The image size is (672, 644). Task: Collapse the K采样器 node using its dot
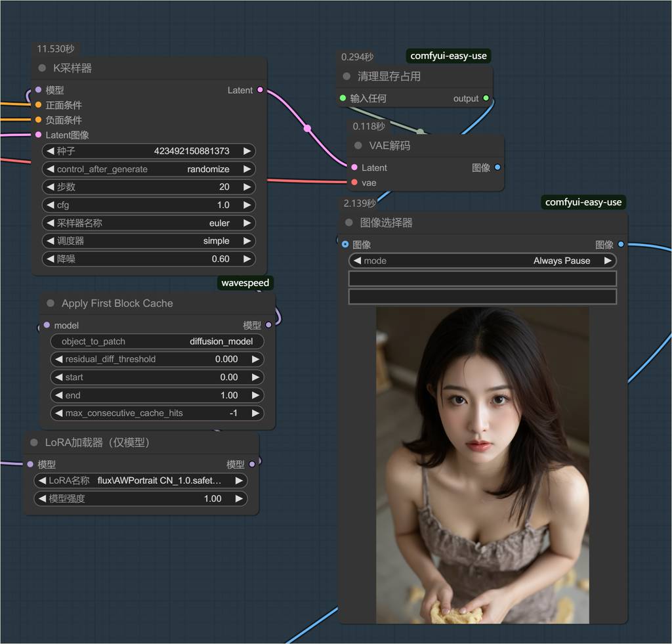pyautogui.click(x=42, y=68)
